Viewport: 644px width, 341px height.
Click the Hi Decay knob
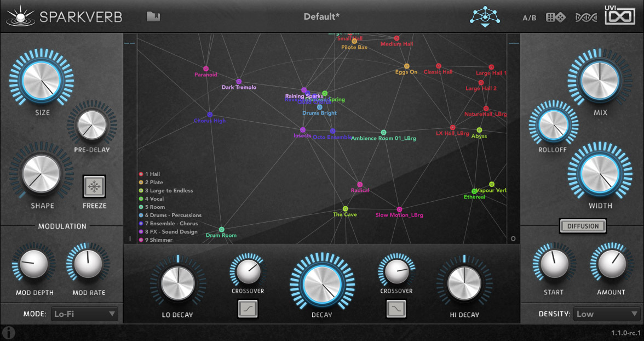464,283
